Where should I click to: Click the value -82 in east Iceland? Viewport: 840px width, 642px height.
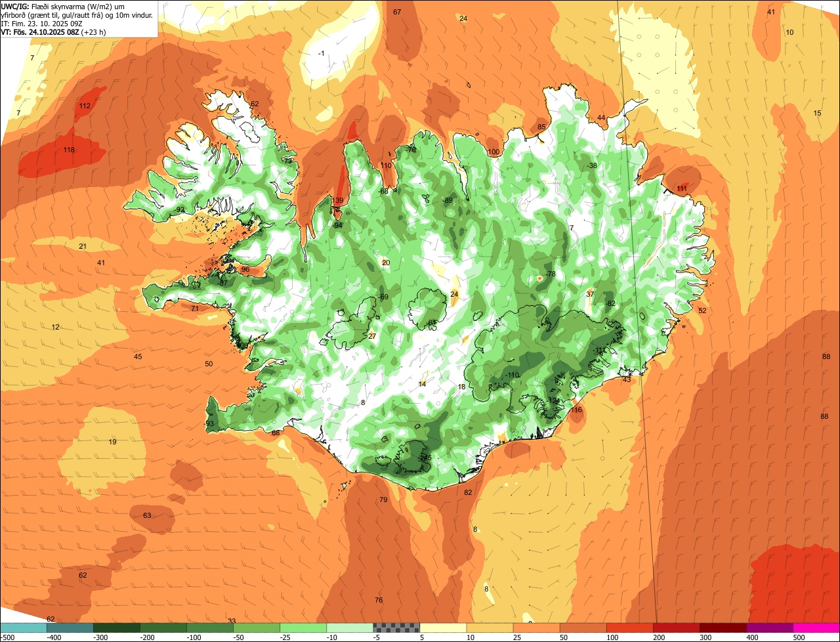(x=610, y=304)
